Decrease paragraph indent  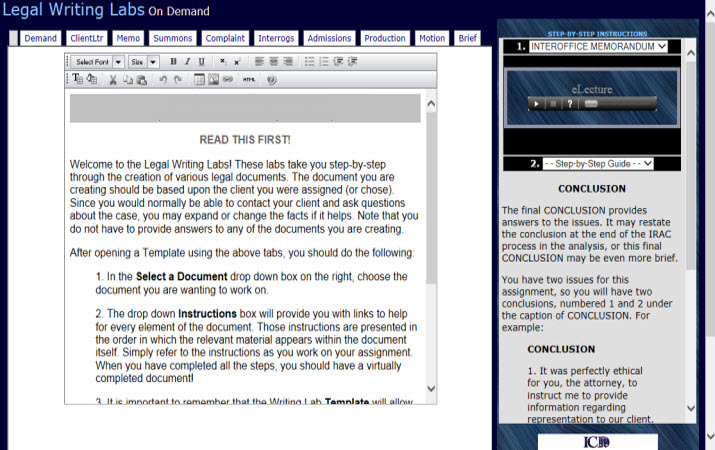[x=338, y=62]
